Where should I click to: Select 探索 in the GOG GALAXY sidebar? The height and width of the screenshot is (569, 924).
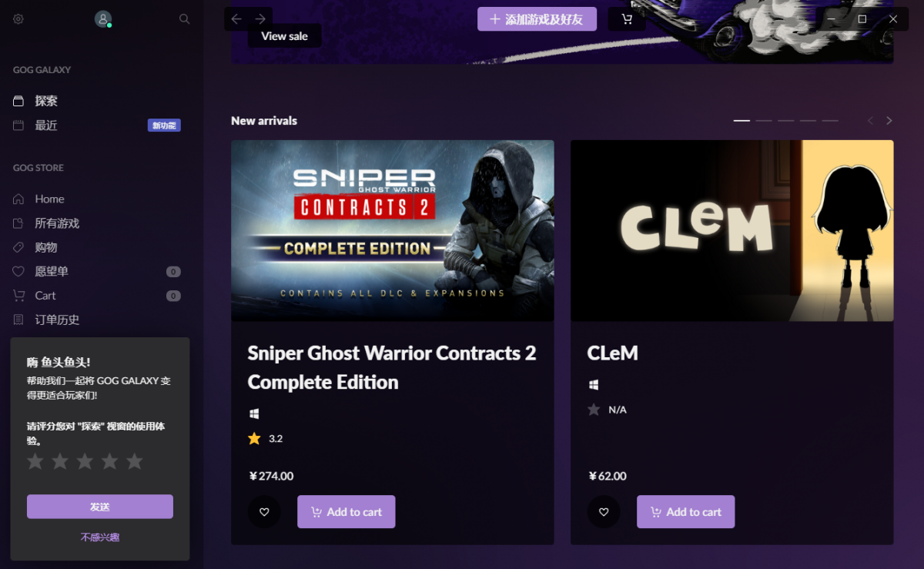tap(47, 100)
